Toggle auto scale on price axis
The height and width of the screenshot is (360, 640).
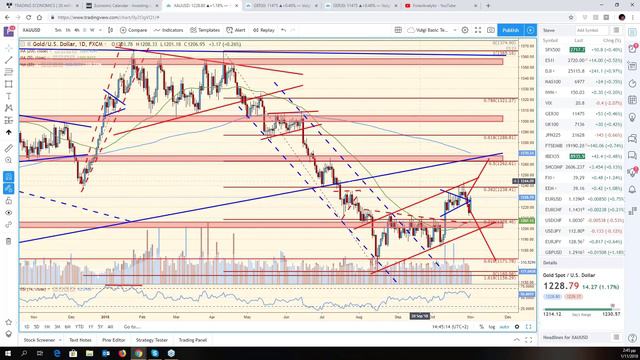pos(504,327)
